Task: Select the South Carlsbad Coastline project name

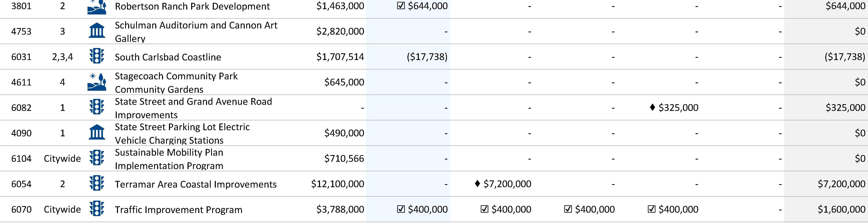Action: (x=168, y=57)
